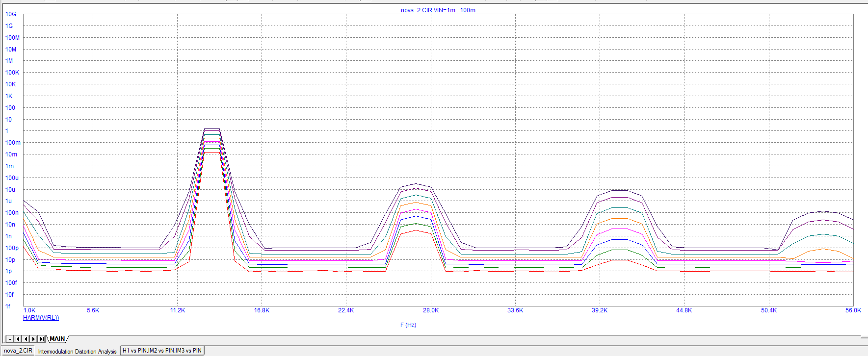This screenshot has height=356, width=868.
Task: Click the plot title nova_2.CIR VIN=1m...100m
Action: click(438, 10)
